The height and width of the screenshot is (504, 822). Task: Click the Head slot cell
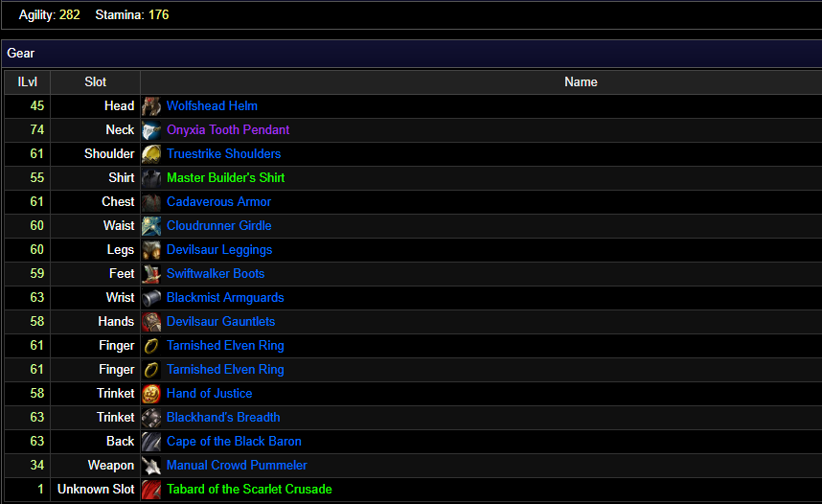click(x=96, y=106)
